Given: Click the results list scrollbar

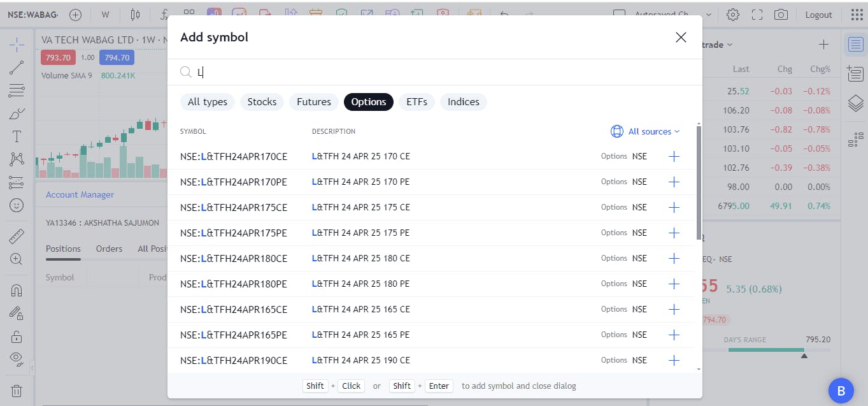Looking at the screenshot, I should [x=699, y=183].
